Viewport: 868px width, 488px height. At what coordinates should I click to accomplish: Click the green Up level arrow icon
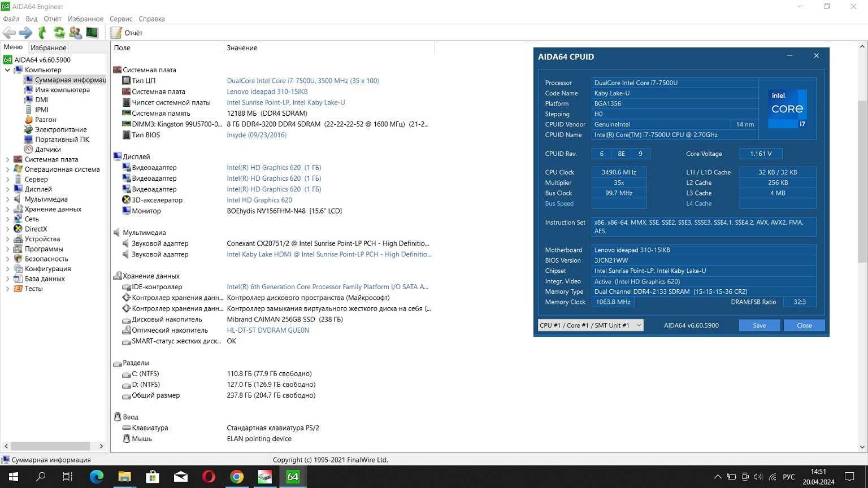(x=42, y=33)
